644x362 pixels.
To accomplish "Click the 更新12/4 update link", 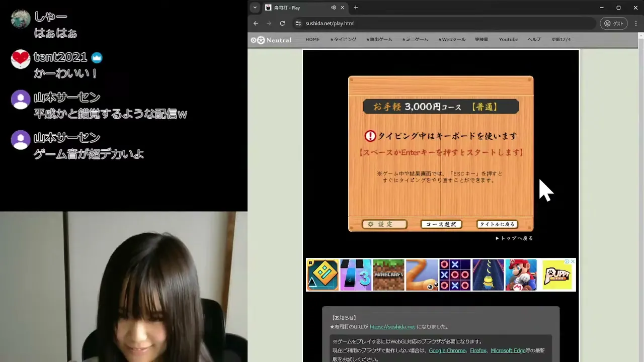I will (x=561, y=39).
